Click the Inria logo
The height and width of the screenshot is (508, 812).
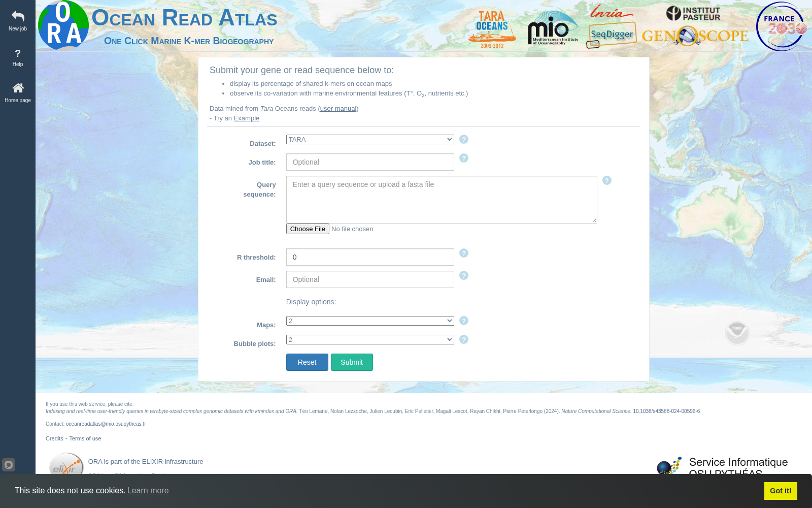[611, 11]
